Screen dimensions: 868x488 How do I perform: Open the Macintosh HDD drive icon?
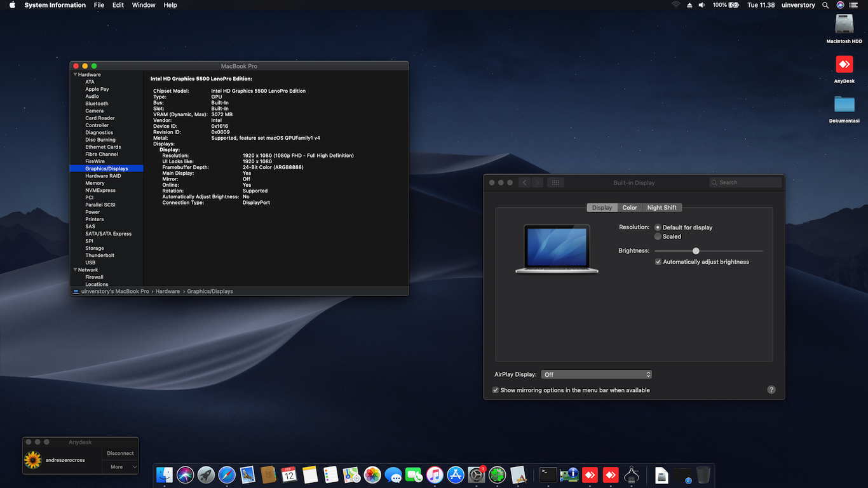tap(844, 24)
